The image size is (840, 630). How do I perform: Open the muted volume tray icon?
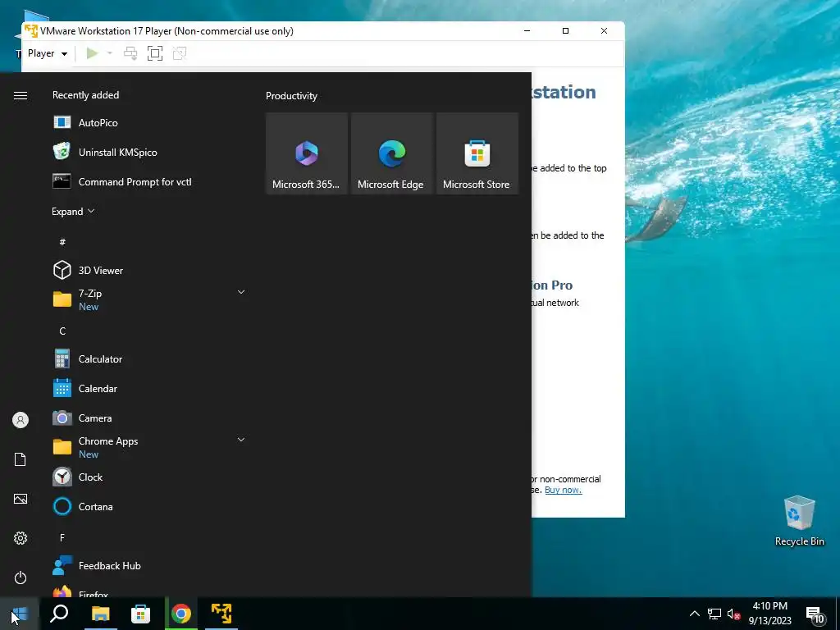[733, 614]
